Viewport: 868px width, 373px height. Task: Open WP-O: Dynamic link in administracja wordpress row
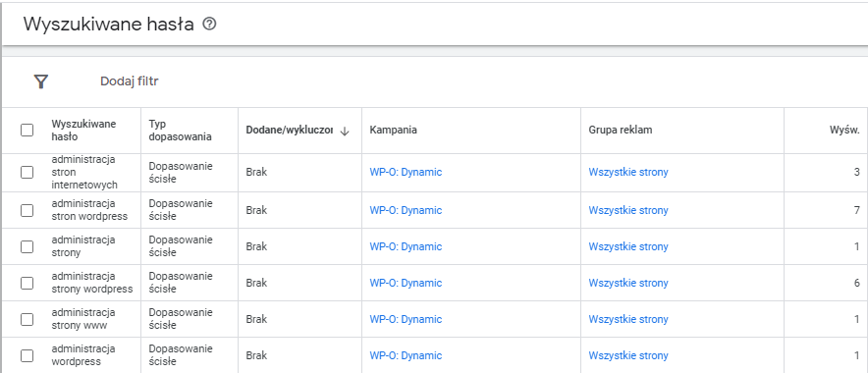[406, 356]
